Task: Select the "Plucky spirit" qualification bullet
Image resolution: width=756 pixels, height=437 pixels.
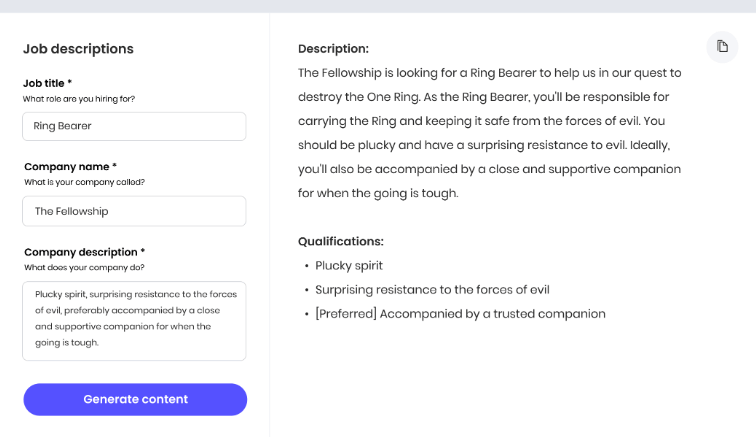Action: pyautogui.click(x=349, y=266)
